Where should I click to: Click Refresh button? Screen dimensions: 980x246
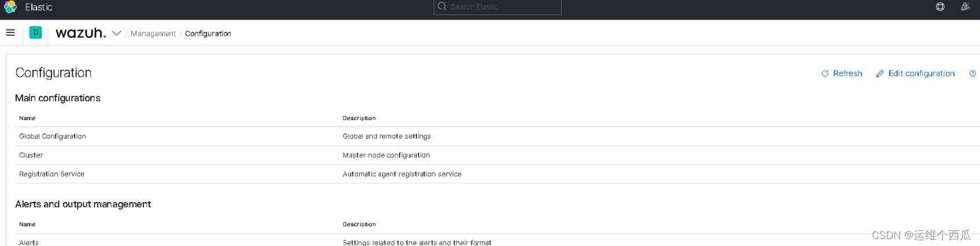(x=842, y=73)
